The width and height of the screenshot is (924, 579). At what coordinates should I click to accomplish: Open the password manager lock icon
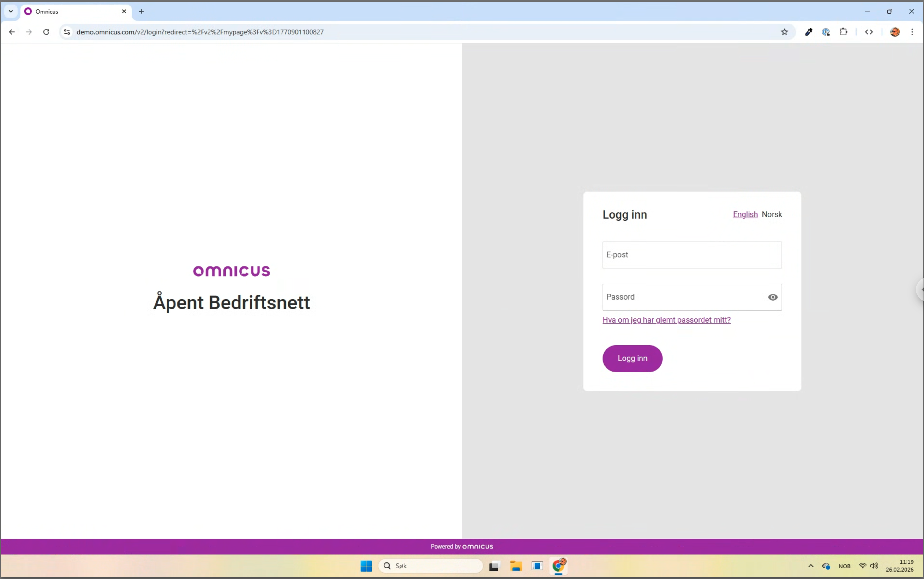click(x=826, y=32)
